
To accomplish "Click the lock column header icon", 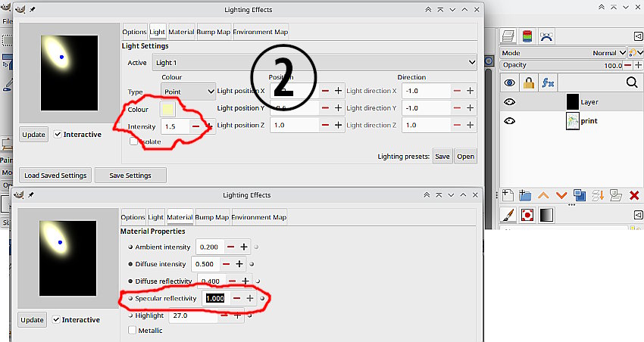I will pyautogui.click(x=529, y=83).
